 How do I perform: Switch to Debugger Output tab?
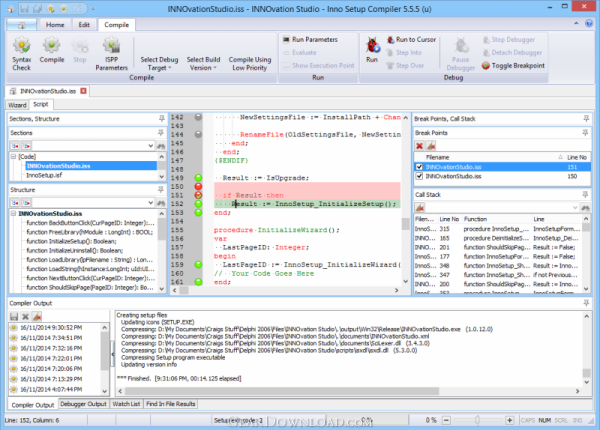83,404
